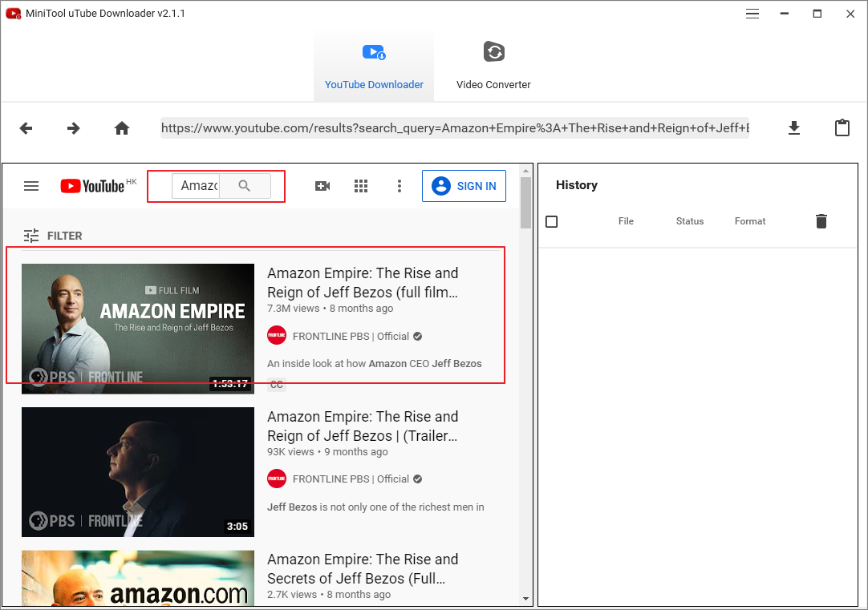Return to home page icon
868x610 pixels.
coord(122,128)
